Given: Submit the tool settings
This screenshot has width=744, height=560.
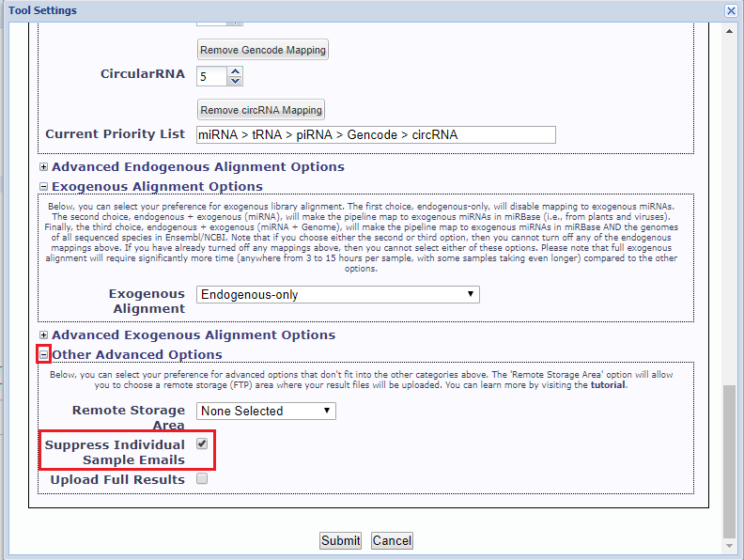Looking at the screenshot, I should [340, 540].
